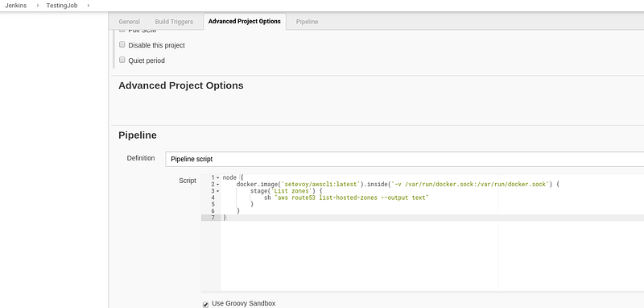Expand the arrow after Jenkins breadcrumb
This screenshot has height=308, width=644.
37,6
